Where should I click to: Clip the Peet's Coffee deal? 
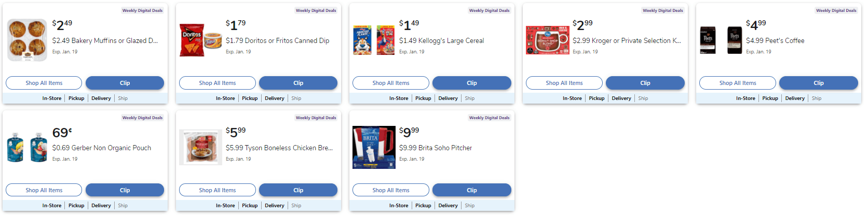coord(818,83)
